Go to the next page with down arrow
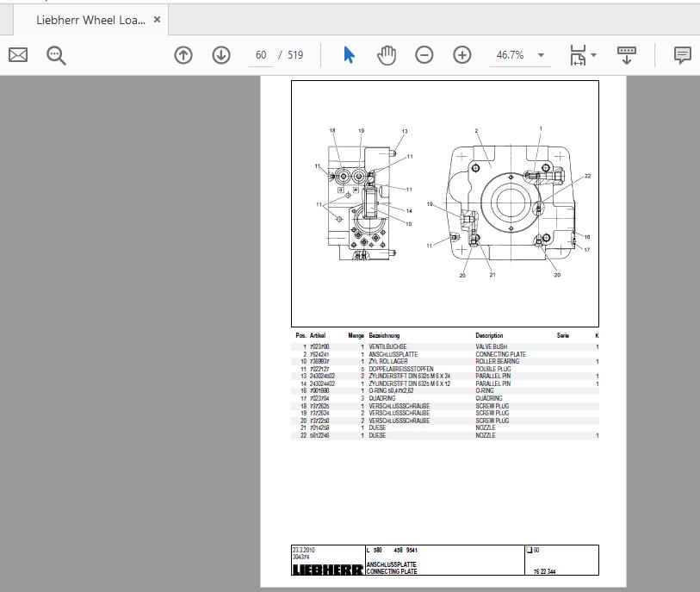 (220, 54)
